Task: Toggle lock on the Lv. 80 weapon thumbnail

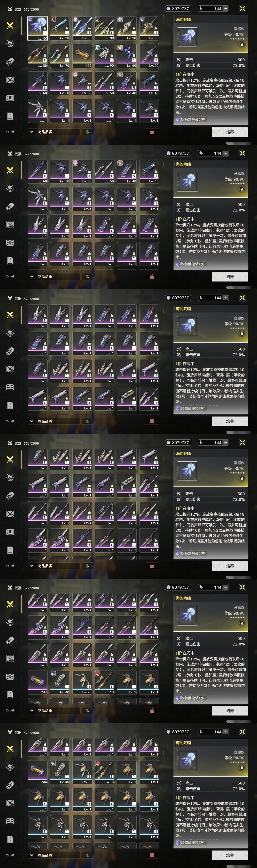Action: coord(45,55)
